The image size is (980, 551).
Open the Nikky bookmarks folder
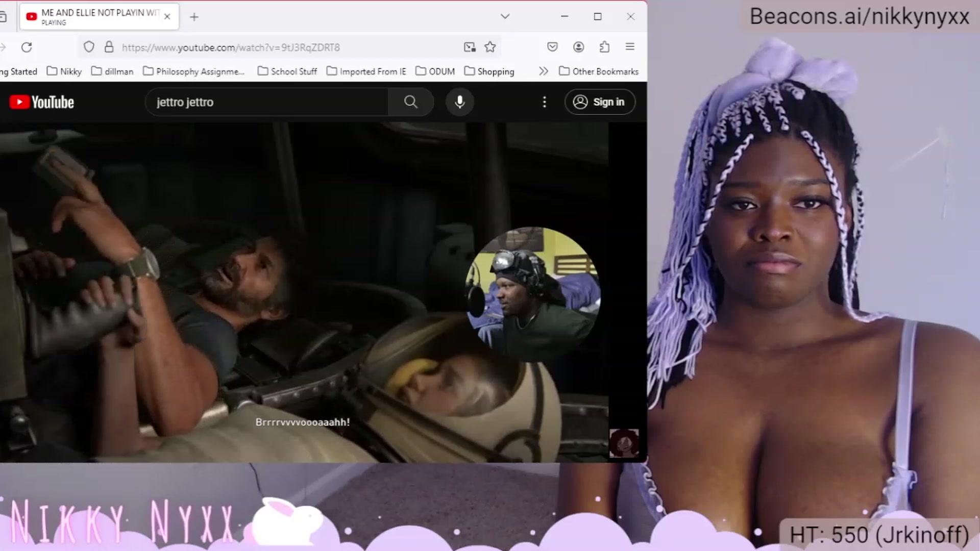pyautogui.click(x=64, y=71)
